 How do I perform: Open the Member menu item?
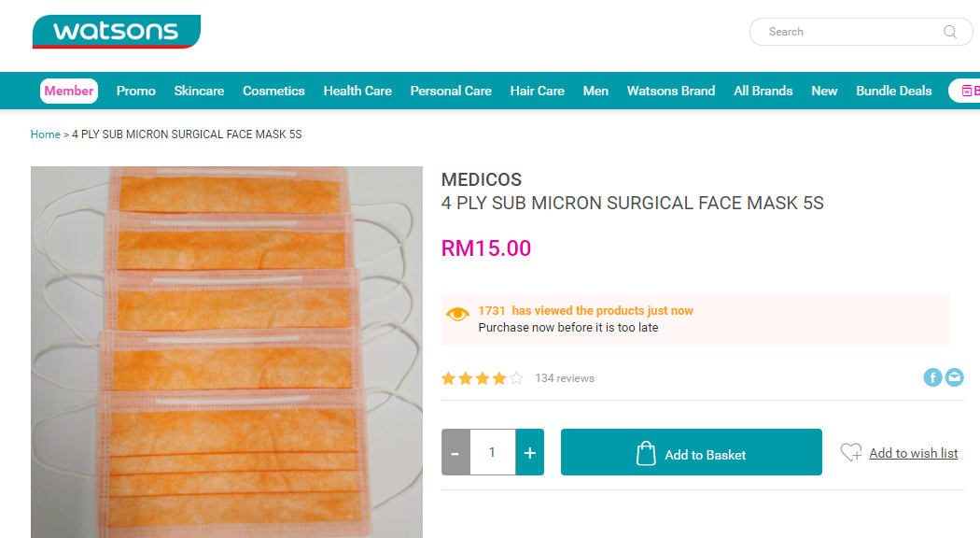tap(69, 91)
